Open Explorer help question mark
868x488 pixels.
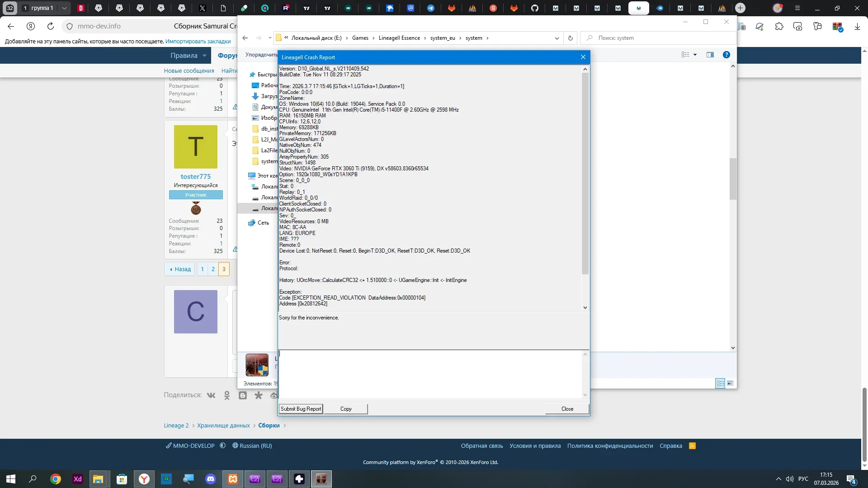(x=726, y=55)
